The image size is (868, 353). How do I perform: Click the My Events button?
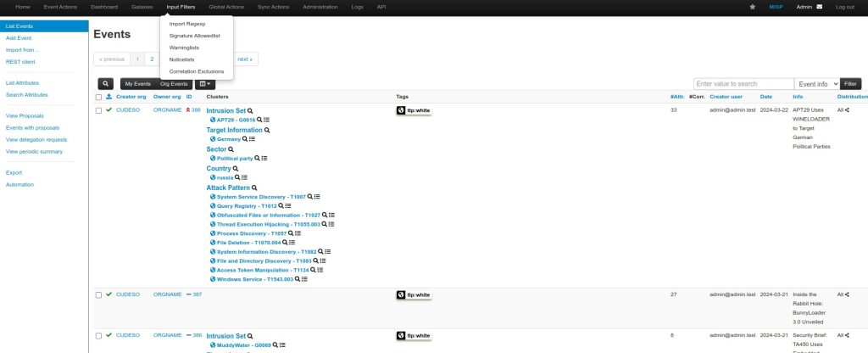pos(138,84)
